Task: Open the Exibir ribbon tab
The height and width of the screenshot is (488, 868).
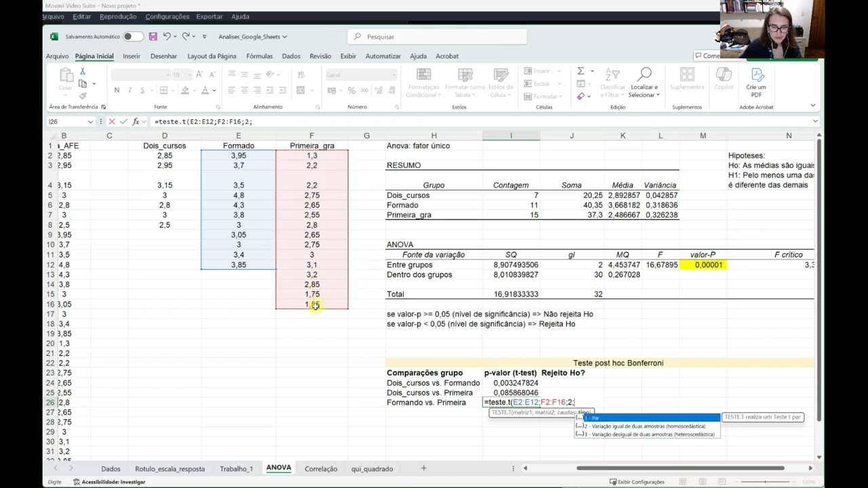Action: pyautogui.click(x=348, y=56)
